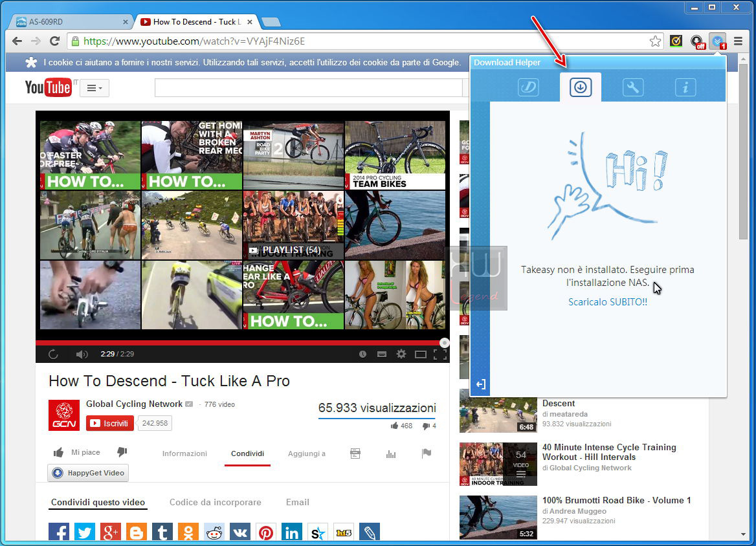Share the video on Google+

coord(111,532)
